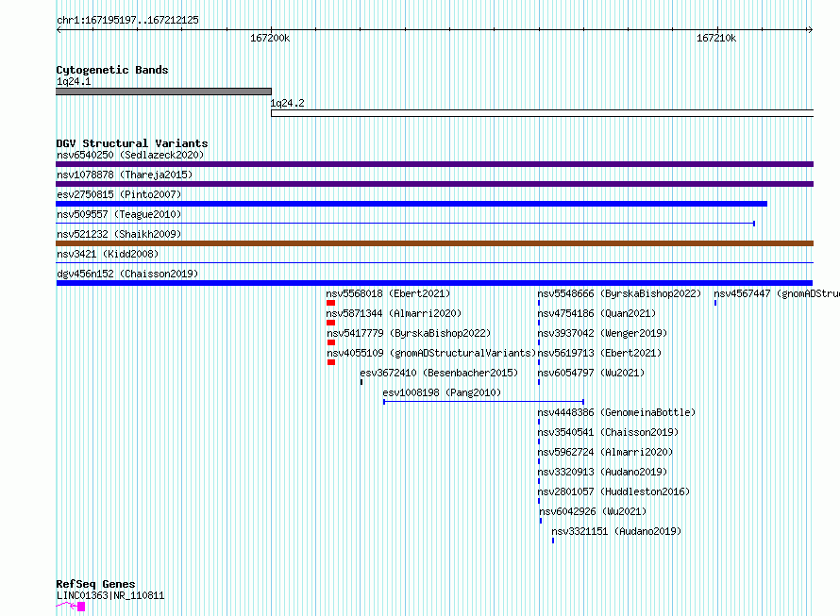Viewport: 840px width, 616px height.
Task: Open the nsv4567447 gnomAD variant label
Action: point(777,293)
